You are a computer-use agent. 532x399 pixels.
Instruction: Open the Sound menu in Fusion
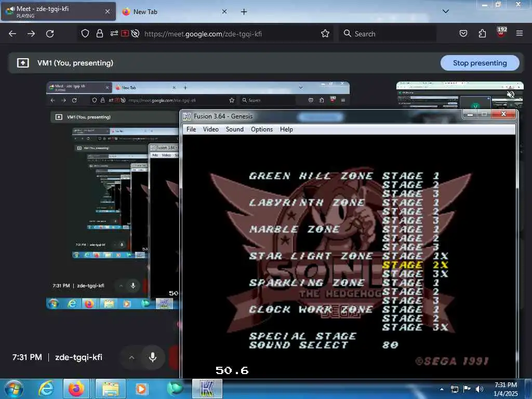click(x=235, y=129)
